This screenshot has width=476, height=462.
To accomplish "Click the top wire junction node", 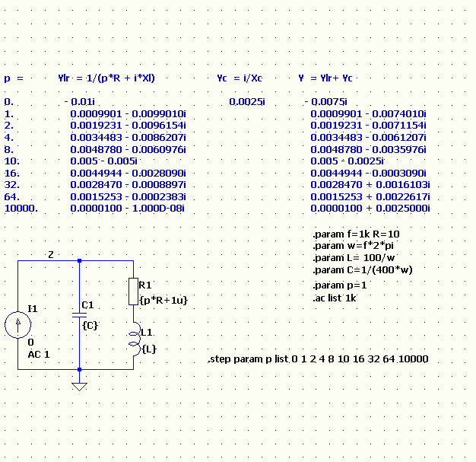I will pos(80,261).
